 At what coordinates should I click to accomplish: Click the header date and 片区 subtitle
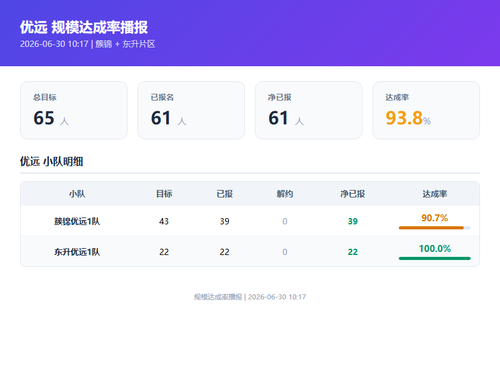pos(87,44)
